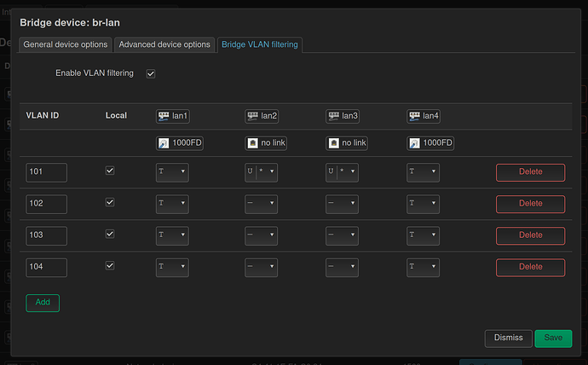Click the lan2 port icon

click(x=252, y=116)
